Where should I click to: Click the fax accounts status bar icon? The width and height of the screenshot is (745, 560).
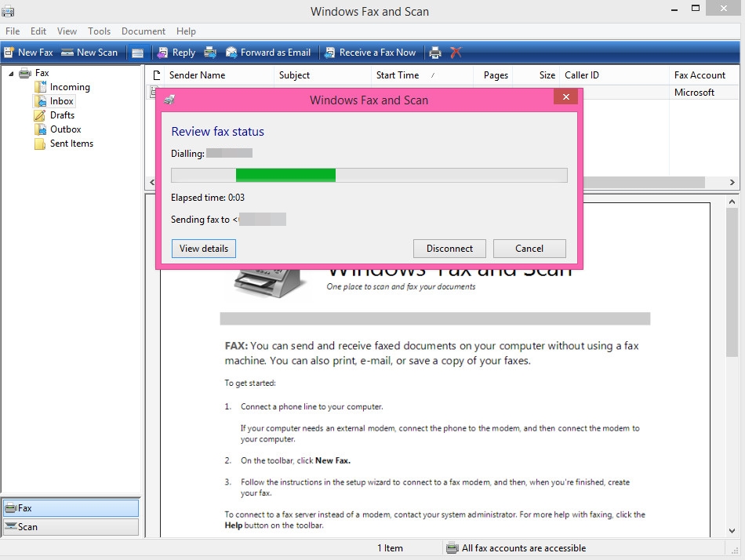(452, 548)
